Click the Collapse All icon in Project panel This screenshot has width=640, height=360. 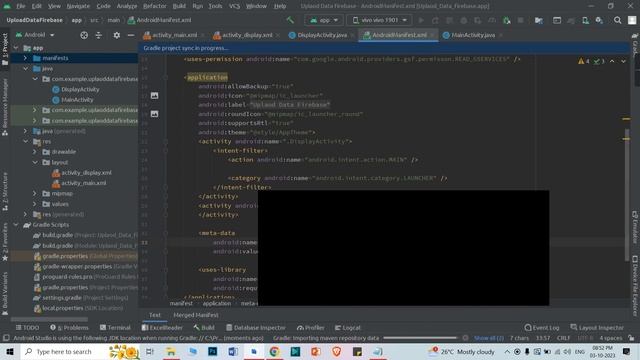point(99,35)
